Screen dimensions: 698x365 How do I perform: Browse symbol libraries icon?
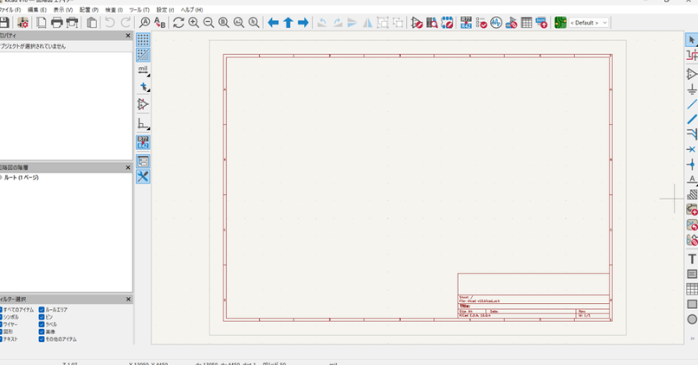click(x=432, y=22)
